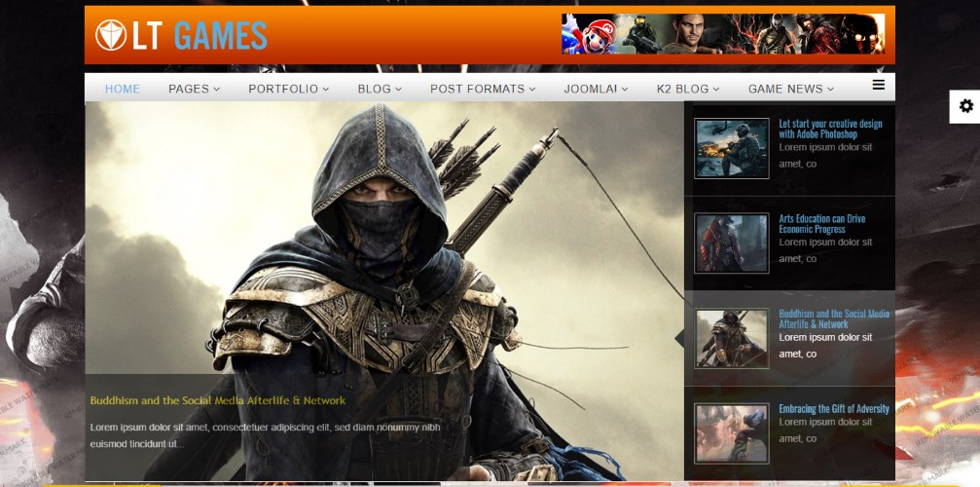Click the game characters banner ad

tap(722, 34)
